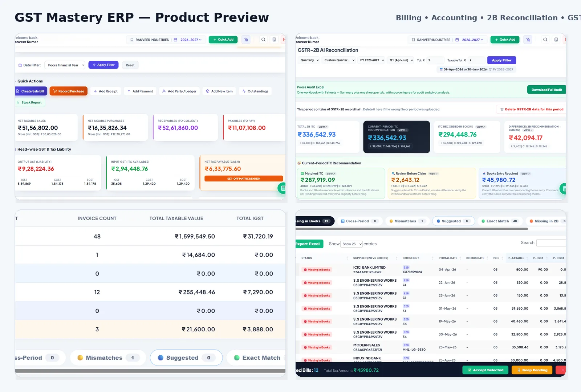
Task: Select the Missing in 2B tab
Action: [x=547, y=221]
